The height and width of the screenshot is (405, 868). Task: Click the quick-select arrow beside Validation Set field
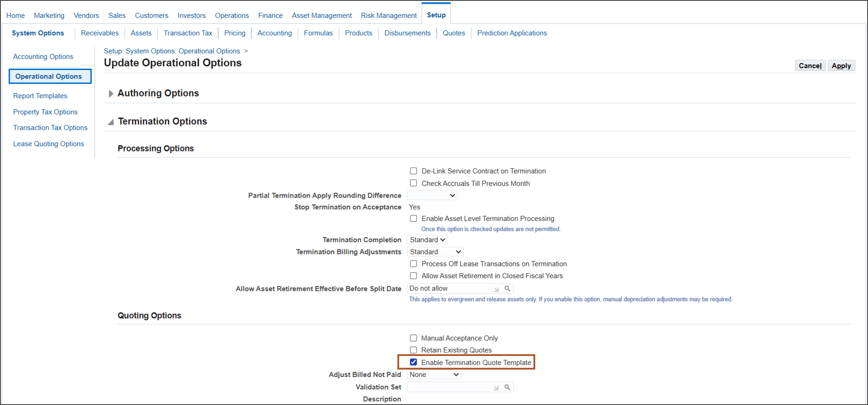pos(496,387)
